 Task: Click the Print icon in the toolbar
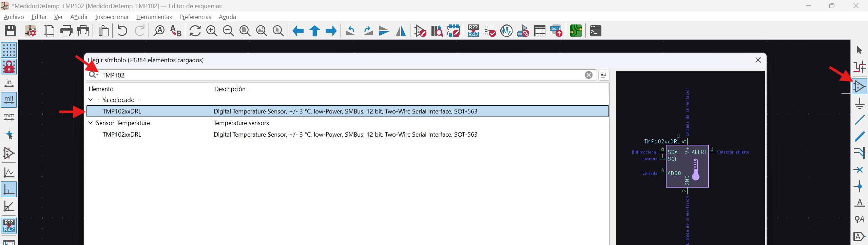pyautogui.click(x=66, y=31)
